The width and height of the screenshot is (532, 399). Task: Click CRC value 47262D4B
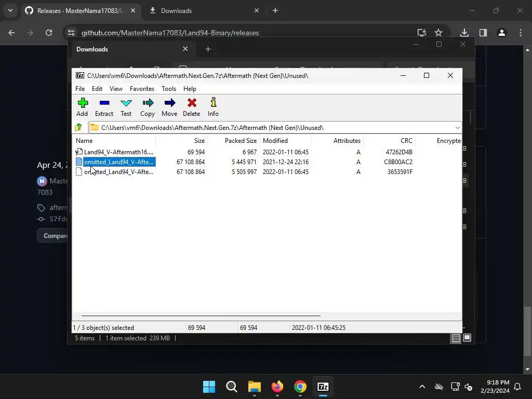(x=399, y=152)
